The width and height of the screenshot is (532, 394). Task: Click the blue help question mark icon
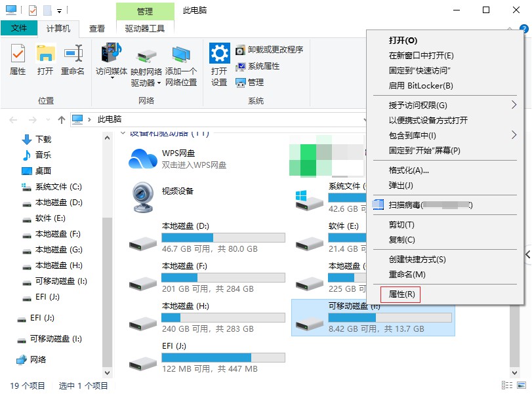click(523, 28)
